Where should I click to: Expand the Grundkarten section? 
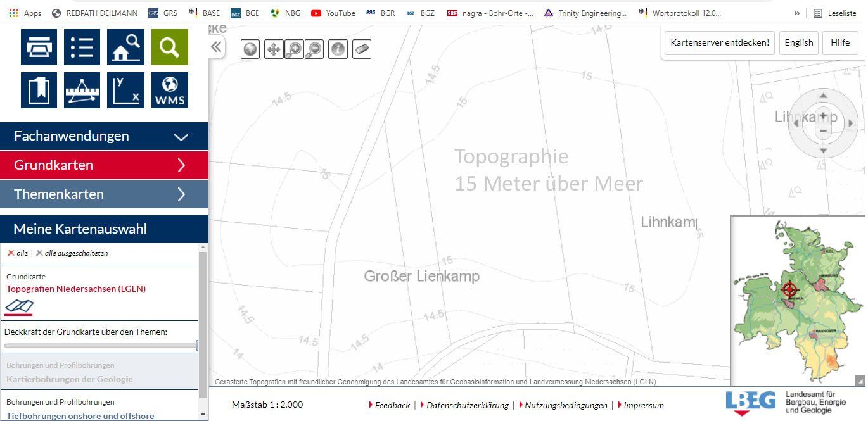(x=104, y=165)
